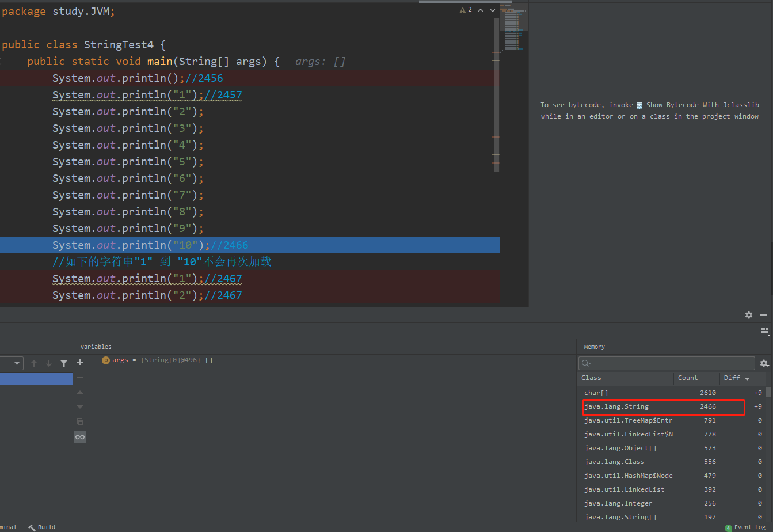Select java.util.TreeMap$Entr row
Viewport: 773px width, 532px height.
[671, 420]
